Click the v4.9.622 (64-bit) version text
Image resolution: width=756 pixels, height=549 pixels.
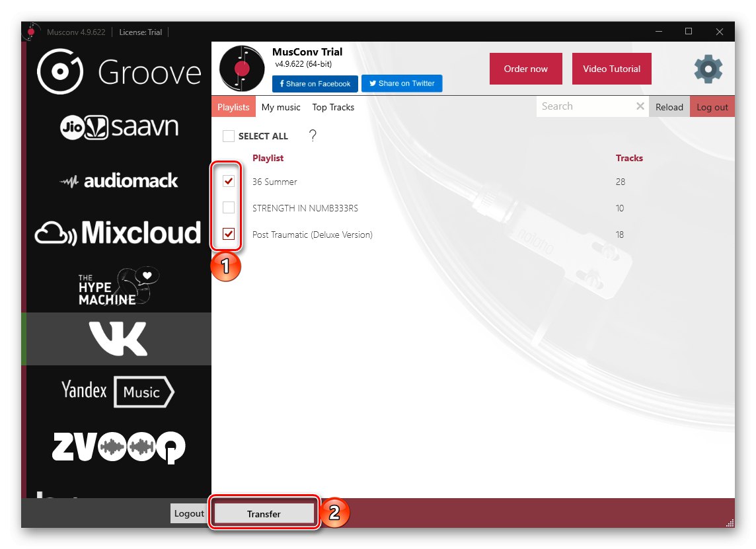click(303, 64)
